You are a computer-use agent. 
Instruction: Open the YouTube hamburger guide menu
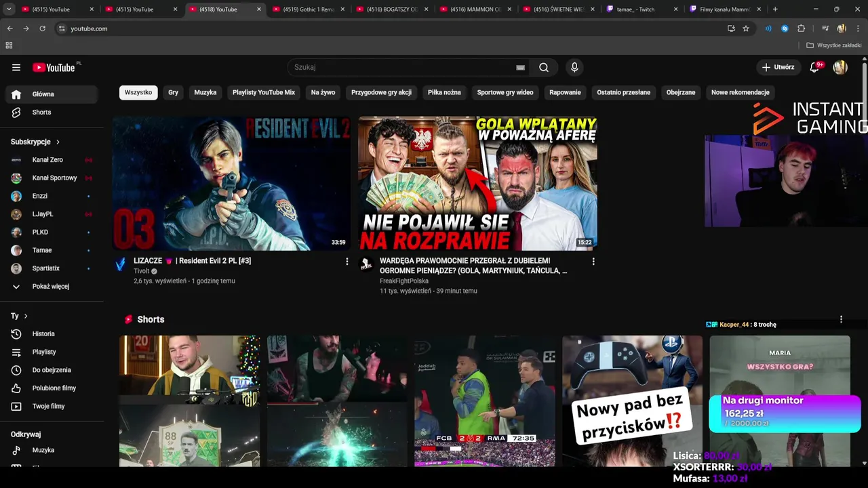pos(16,67)
